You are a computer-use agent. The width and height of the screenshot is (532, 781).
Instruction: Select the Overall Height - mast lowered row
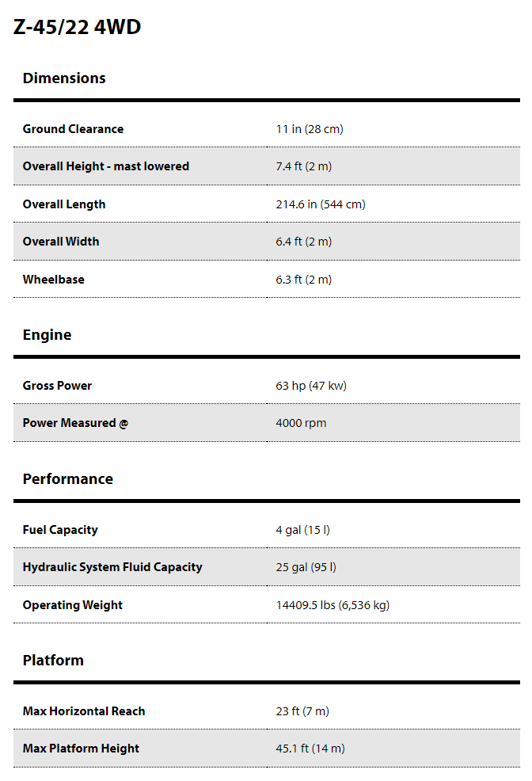[x=267, y=166]
